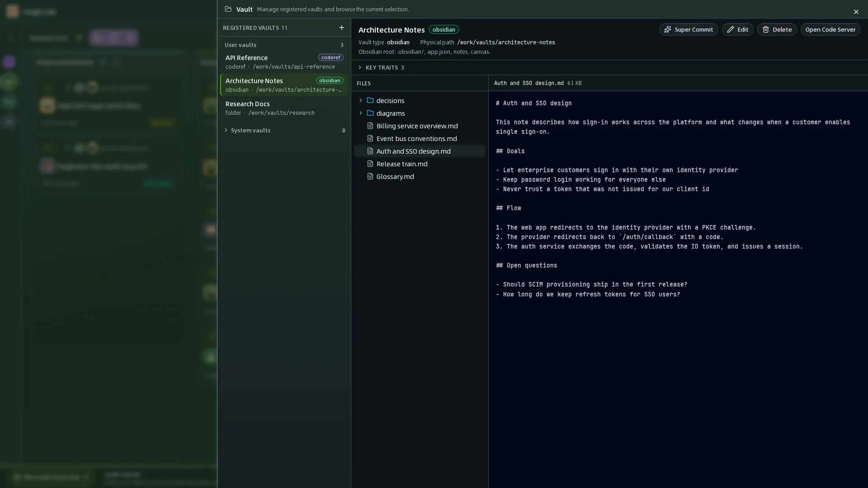Click the Event bus conventions document icon
This screenshot has height=488, width=868.
pos(370,138)
